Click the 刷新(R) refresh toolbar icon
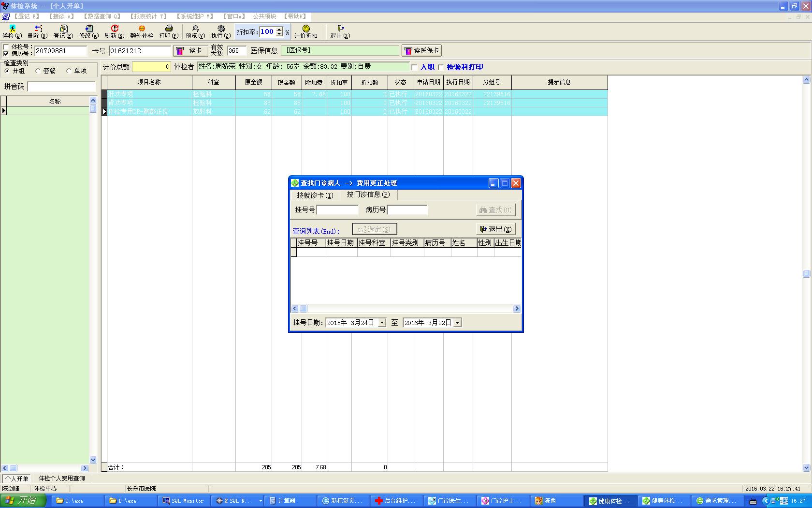Viewport: 812px width, 508px height. pos(115,32)
